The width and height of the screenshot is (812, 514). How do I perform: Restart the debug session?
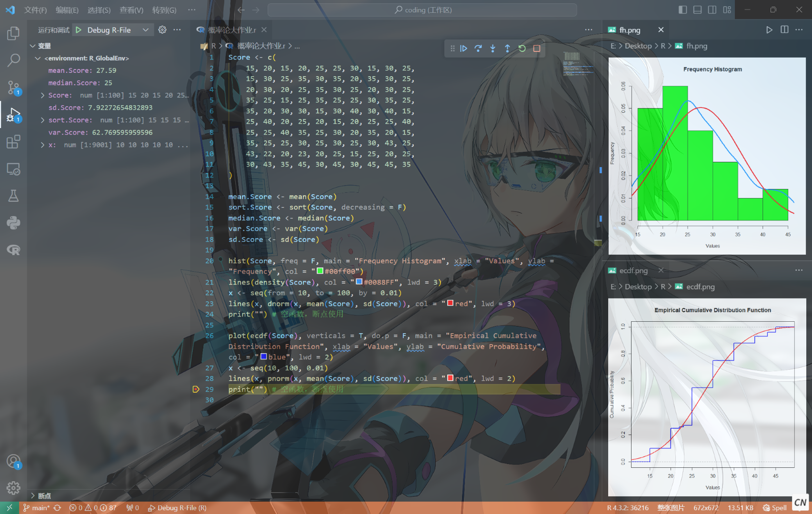point(522,49)
